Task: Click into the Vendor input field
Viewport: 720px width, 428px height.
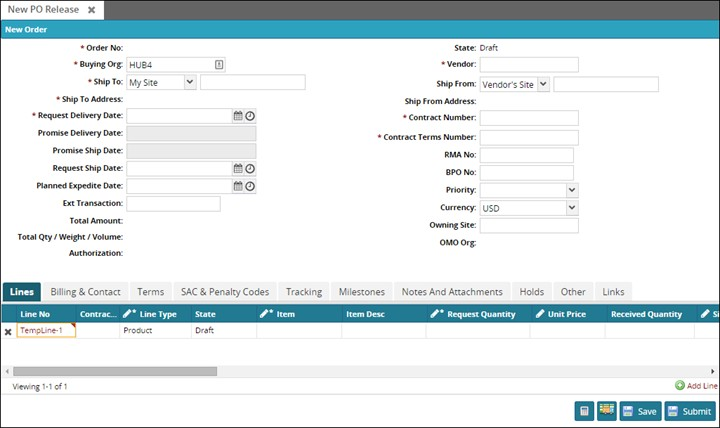Action: (x=529, y=65)
